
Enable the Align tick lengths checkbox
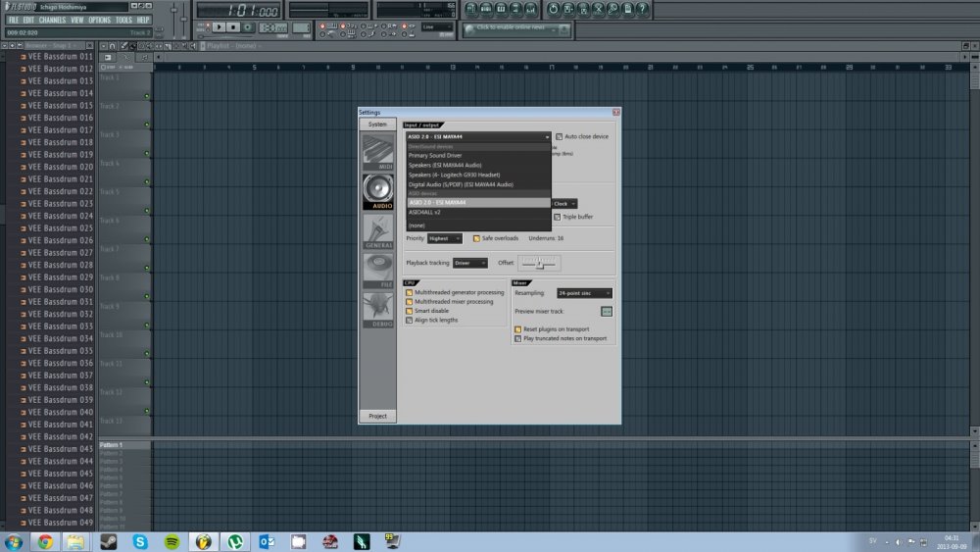tap(410, 320)
